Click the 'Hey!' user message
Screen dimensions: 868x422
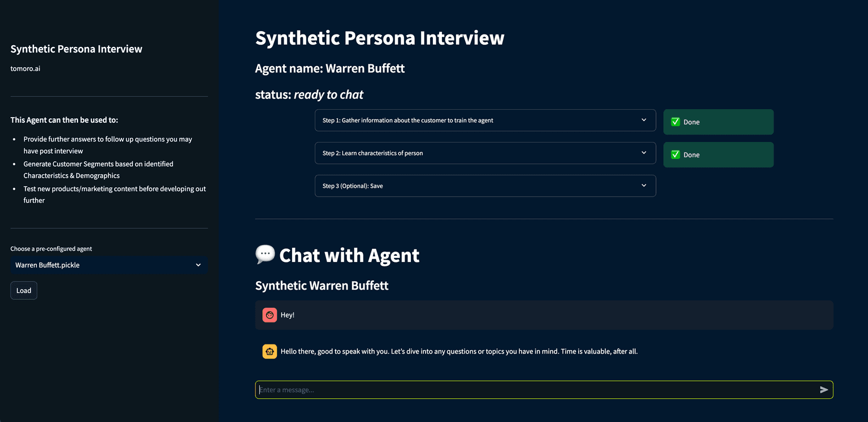288,315
